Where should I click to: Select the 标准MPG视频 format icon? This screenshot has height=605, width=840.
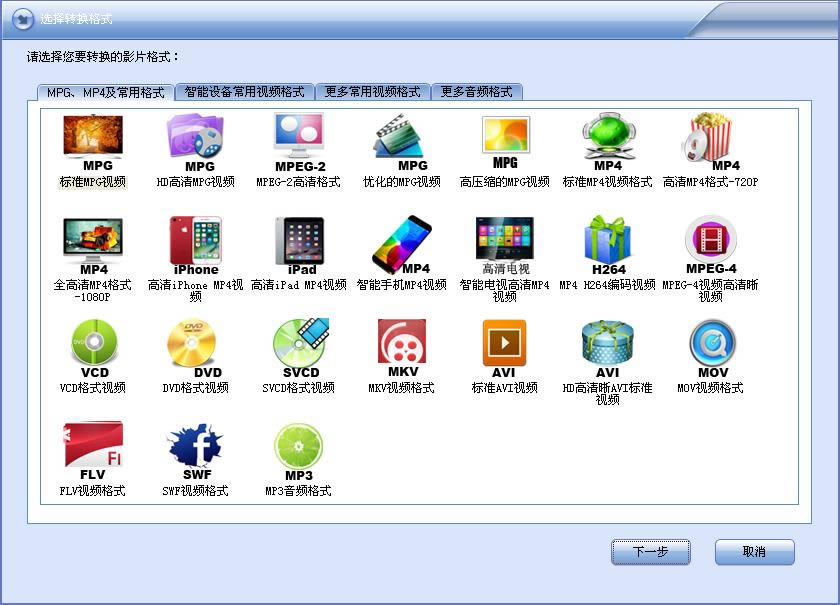pos(93,143)
